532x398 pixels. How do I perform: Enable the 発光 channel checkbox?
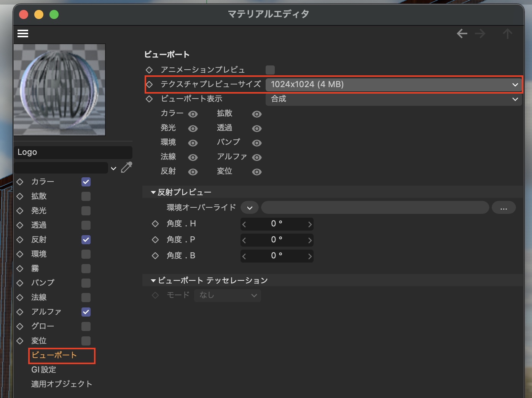[86, 211]
